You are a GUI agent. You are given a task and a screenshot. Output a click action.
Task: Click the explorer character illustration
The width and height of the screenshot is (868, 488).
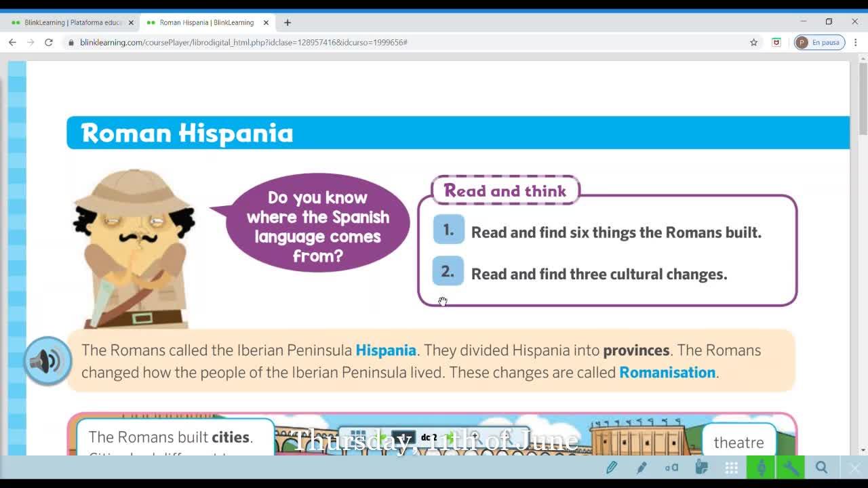point(134,249)
